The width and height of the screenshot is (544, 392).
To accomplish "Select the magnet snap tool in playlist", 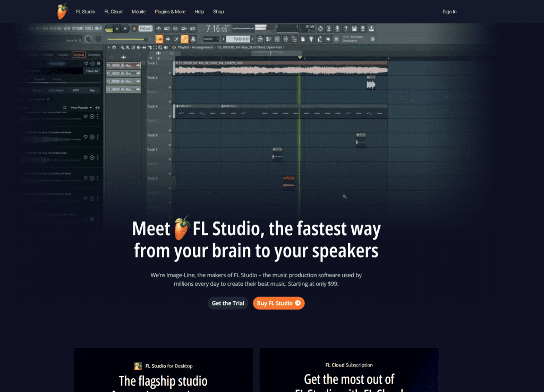I will pos(114,47).
